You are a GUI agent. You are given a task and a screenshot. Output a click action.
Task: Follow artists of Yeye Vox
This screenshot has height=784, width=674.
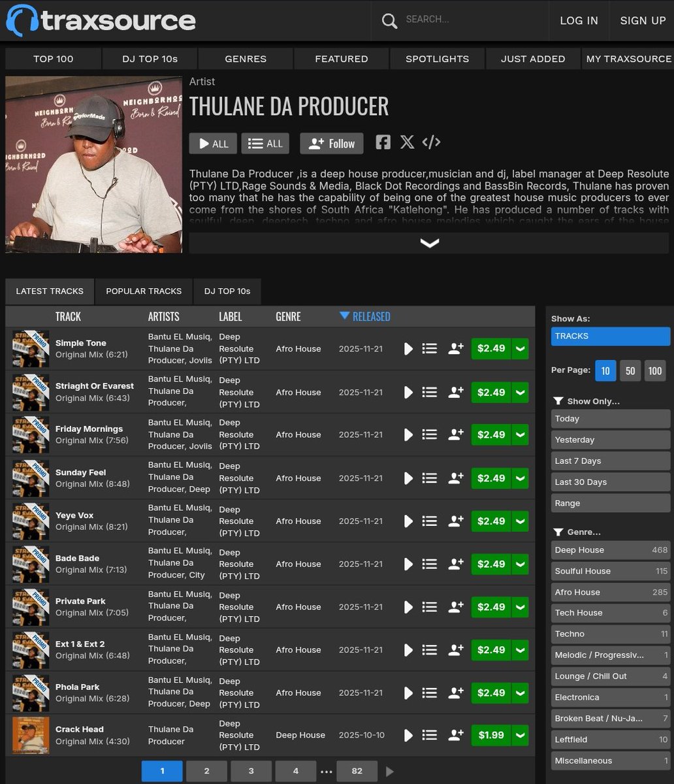(x=456, y=521)
